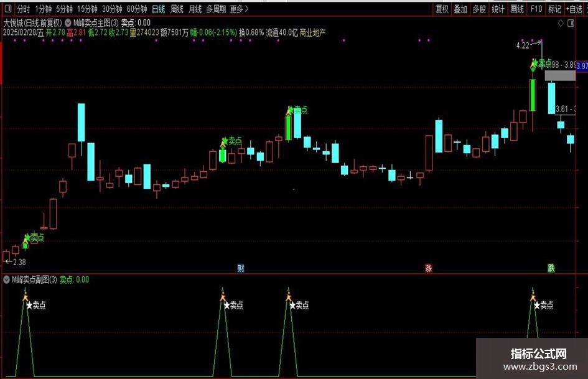The image size is (588, 379).
Task: Click the 财 marker on the time axis
Action: pyautogui.click(x=241, y=268)
